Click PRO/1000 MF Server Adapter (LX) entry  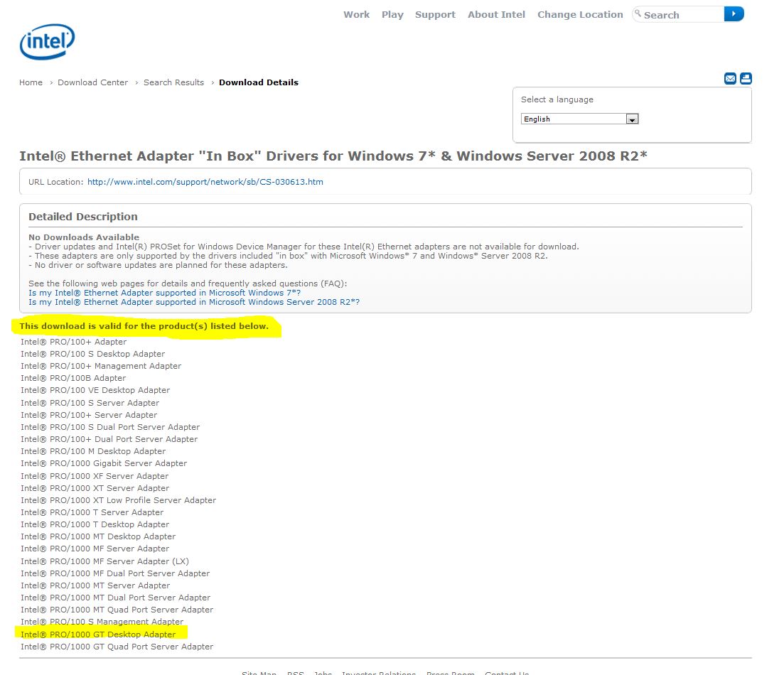coord(105,561)
